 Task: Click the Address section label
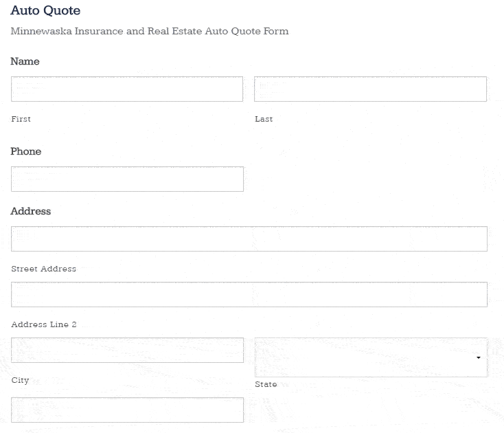coord(30,211)
